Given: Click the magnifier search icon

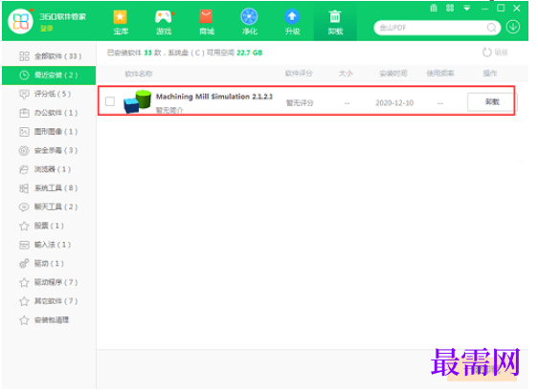Looking at the screenshot, I should click(x=491, y=28).
